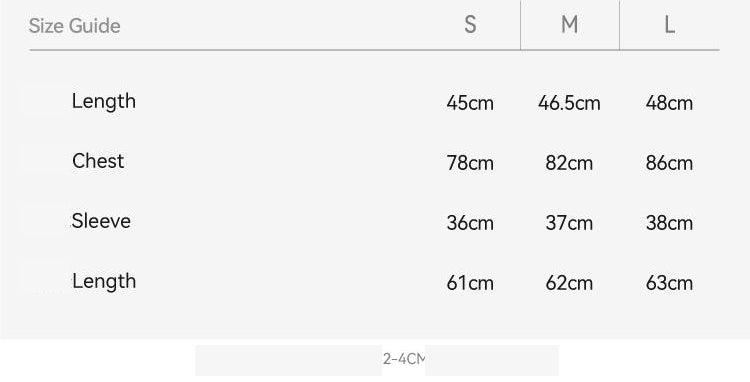
Task: Click the 78cm chest measurement
Action: tap(470, 163)
